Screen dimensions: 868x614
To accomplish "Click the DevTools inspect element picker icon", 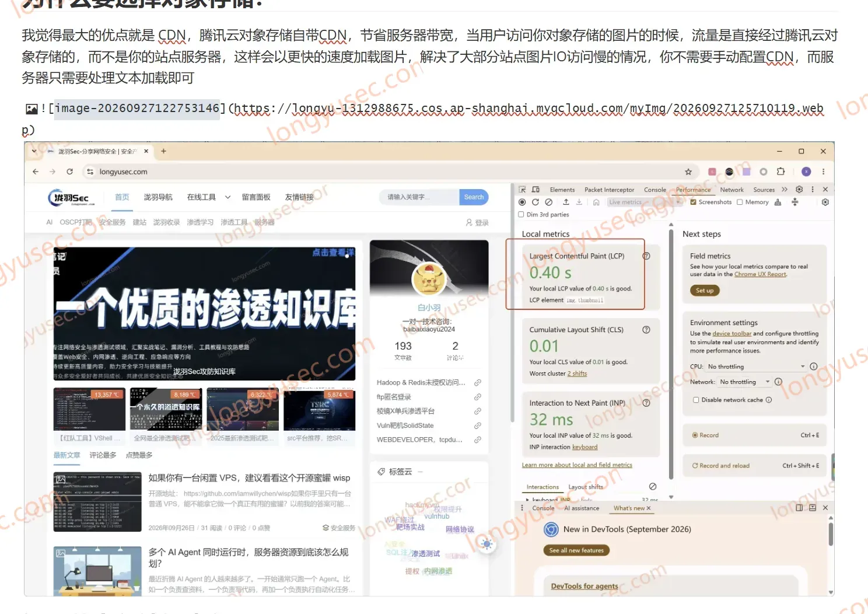I will pos(522,190).
